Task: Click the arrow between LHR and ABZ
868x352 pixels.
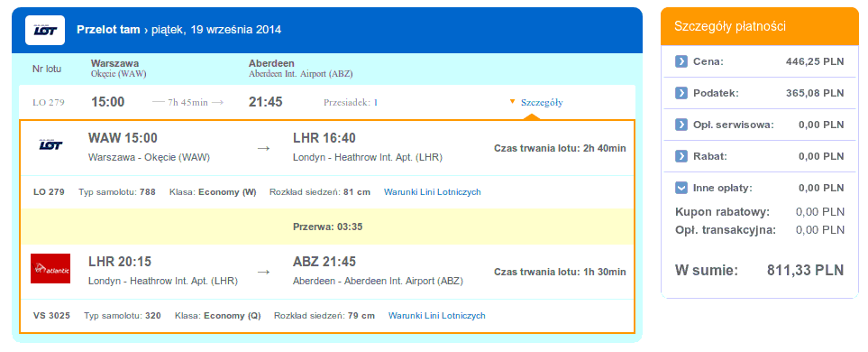Action: (264, 273)
